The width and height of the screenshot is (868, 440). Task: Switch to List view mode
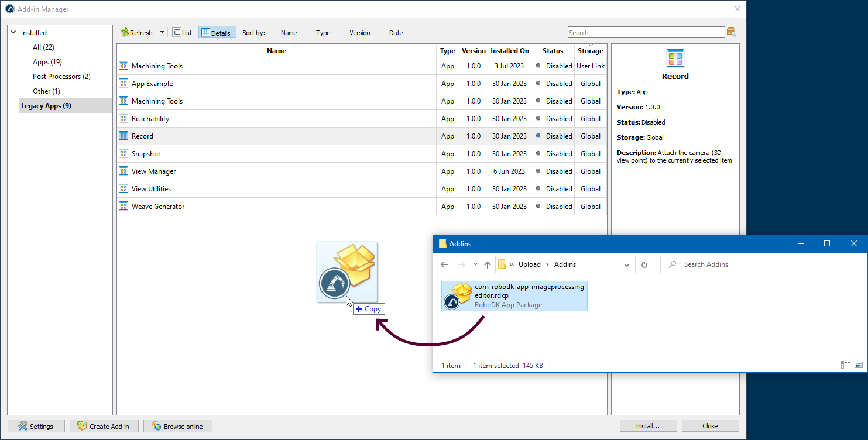(x=182, y=33)
